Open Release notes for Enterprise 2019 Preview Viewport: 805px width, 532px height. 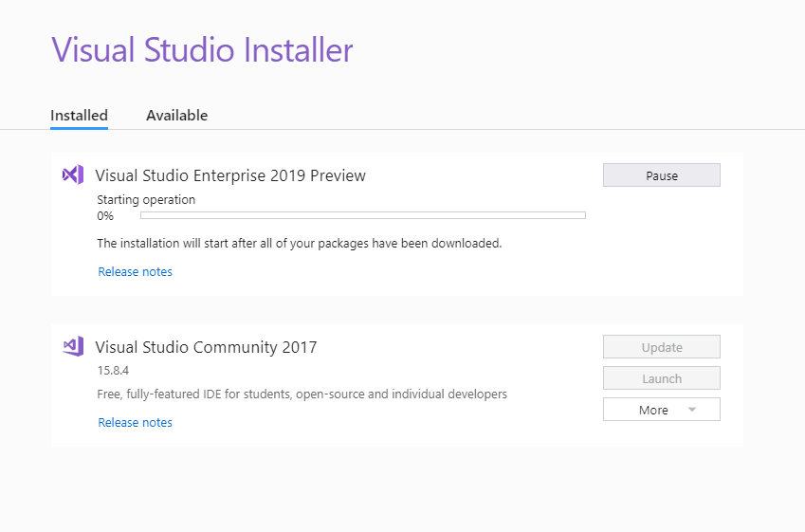[135, 271]
